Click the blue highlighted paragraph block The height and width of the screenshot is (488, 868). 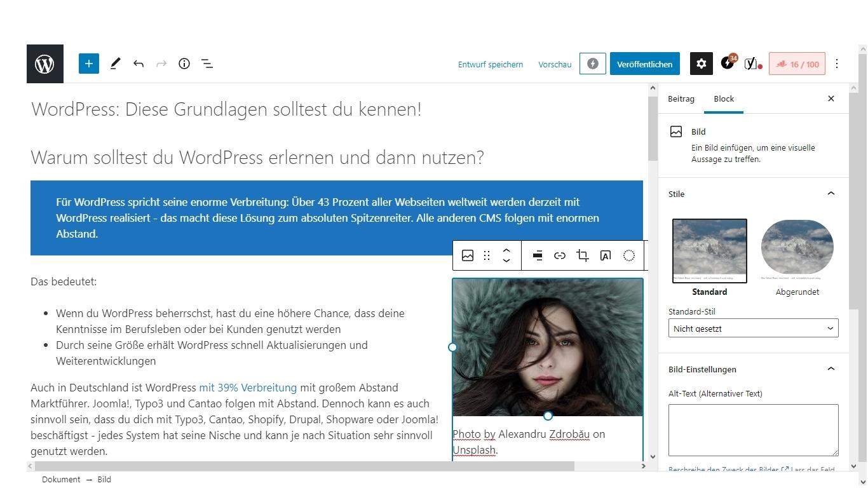tap(337, 218)
